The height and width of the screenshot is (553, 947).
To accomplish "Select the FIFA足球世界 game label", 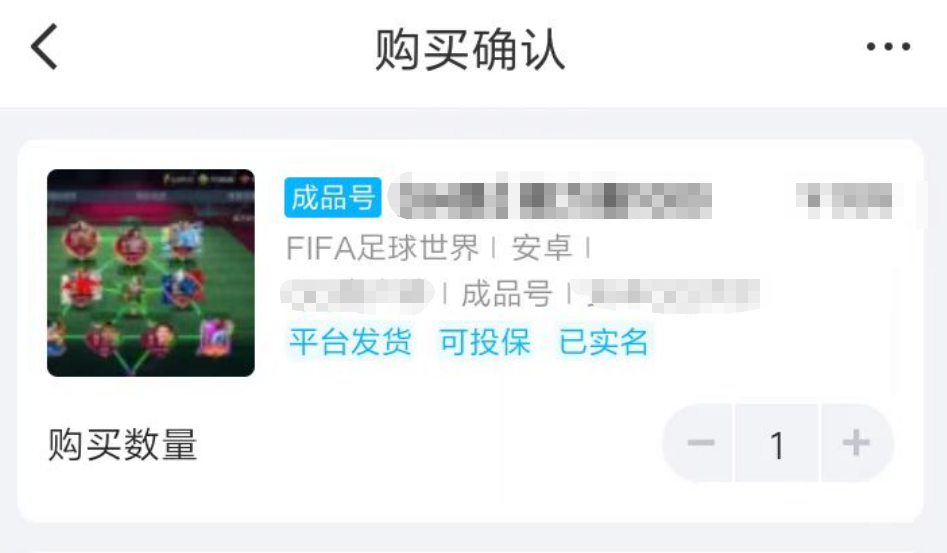I will 382,248.
